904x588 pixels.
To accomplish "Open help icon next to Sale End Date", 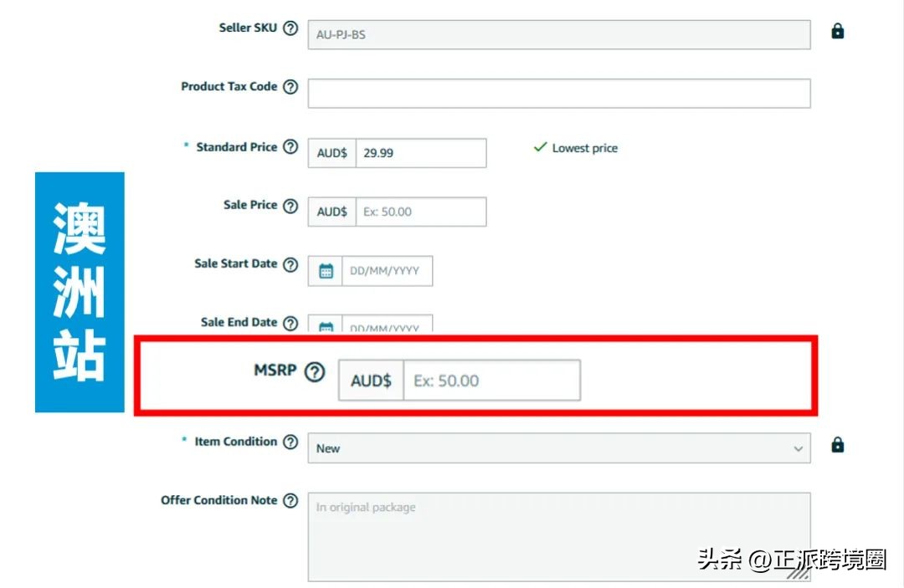I will tap(290, 323).
